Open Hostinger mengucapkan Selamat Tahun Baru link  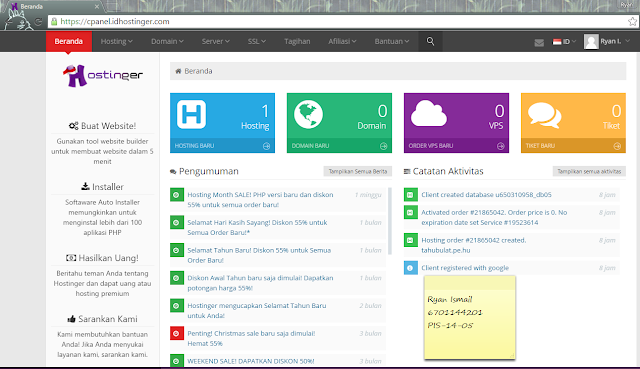(x=257, y=311)
